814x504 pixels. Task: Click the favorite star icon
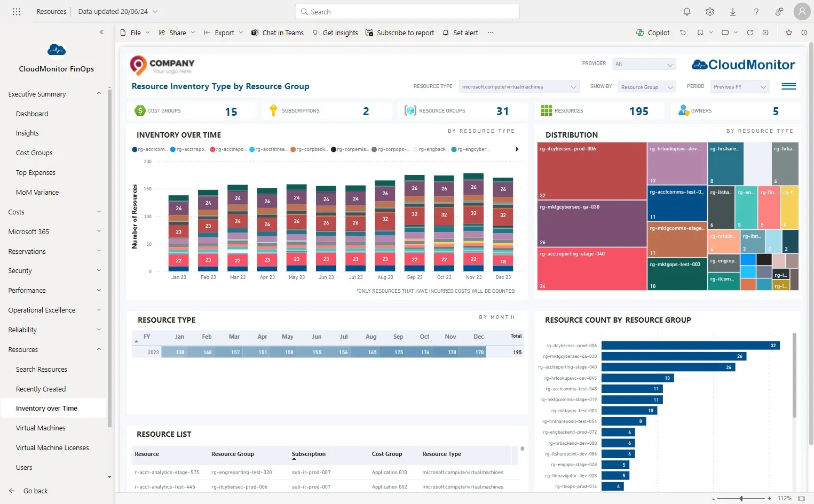point(789,33)
